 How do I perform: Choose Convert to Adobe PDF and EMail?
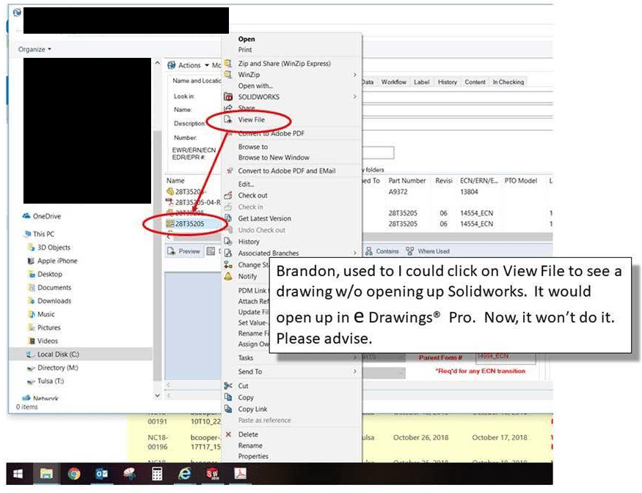(x=287, y=171)
